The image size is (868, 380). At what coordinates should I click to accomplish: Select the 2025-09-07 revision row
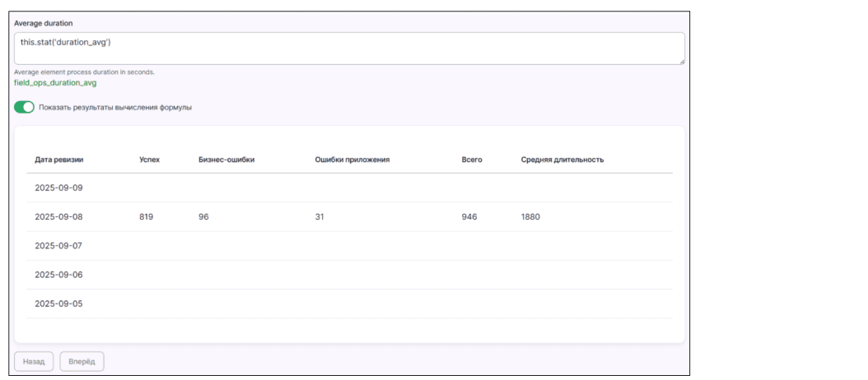[58, 246]
